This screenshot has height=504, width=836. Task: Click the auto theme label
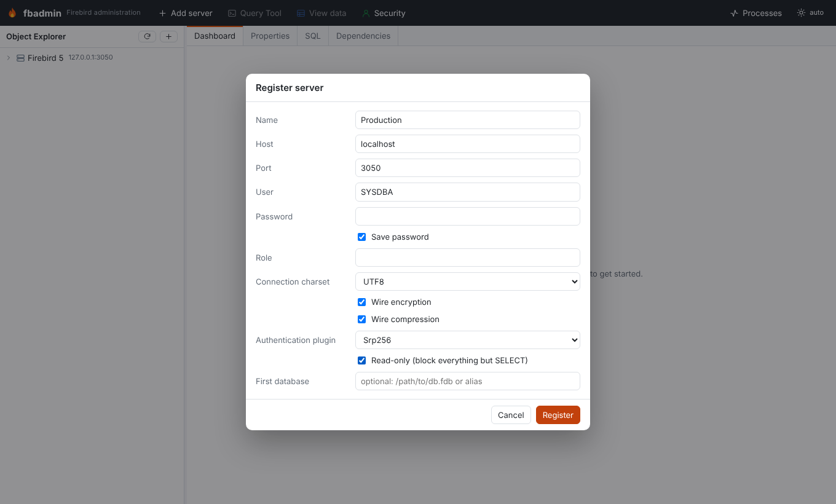pyautogui.click(x=816, y=12)
